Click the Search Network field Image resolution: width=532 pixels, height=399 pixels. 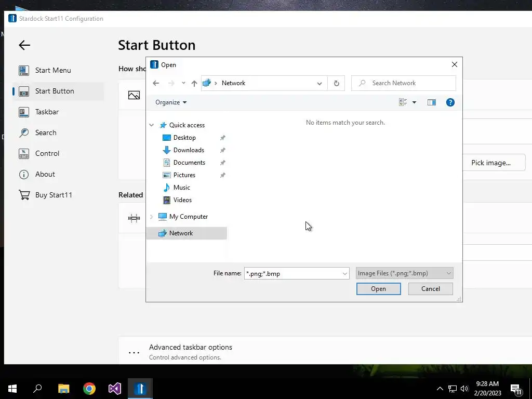[403, 83]
